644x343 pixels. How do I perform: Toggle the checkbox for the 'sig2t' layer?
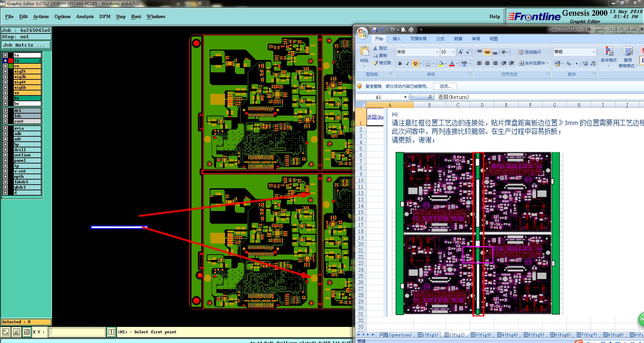point(5,71)
